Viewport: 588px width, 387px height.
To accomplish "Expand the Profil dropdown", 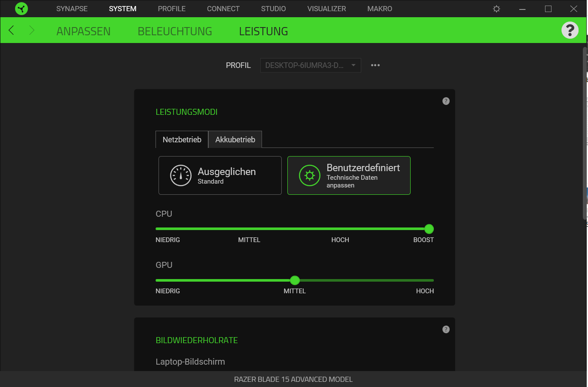I will (x=311, y=65).
